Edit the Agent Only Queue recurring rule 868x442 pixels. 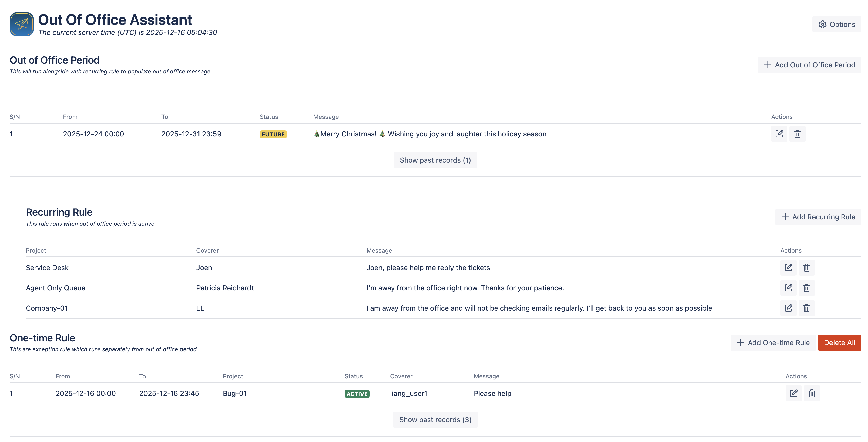click(788, 288)
